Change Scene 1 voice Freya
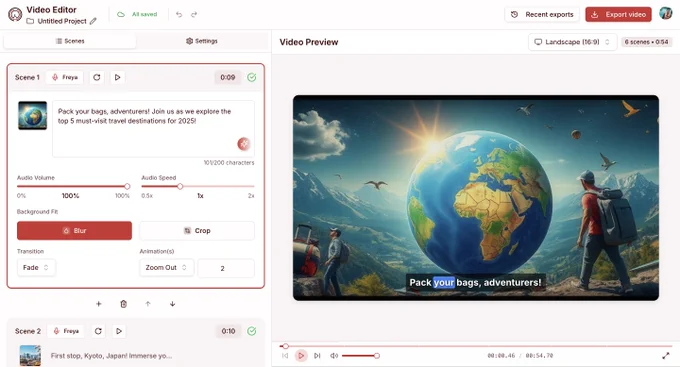680x367 pixels. 65,77
